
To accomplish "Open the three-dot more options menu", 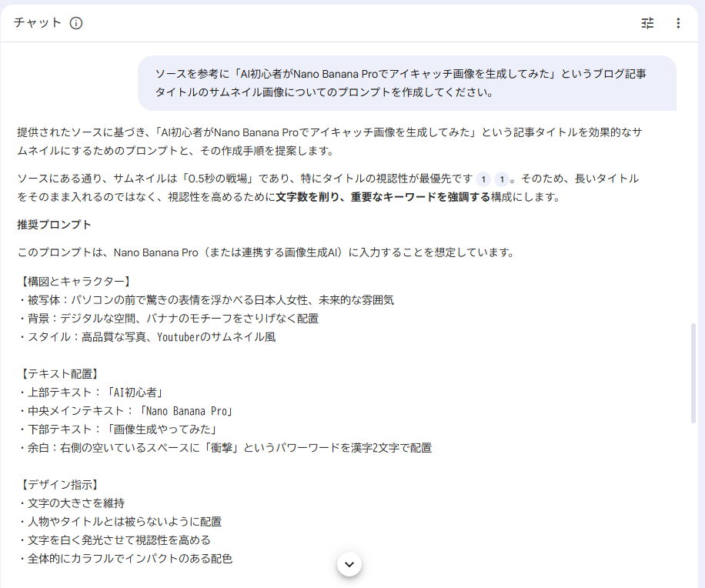I will pyautogui.click(x=678, y=23).
